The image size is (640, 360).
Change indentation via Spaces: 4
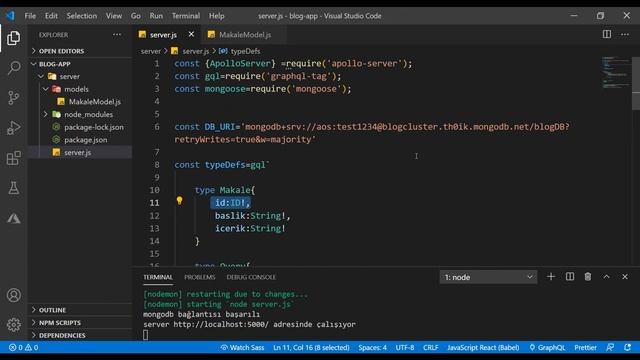[372, 347]
